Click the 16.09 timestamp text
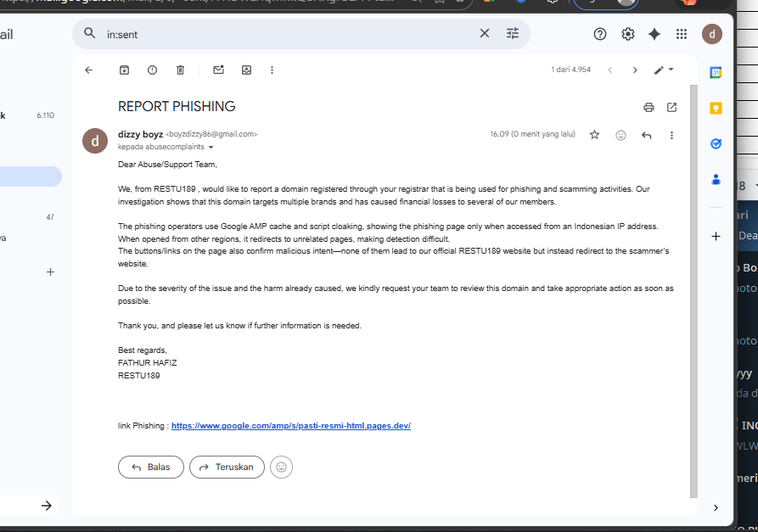The width and height of the screenshot is (758, 532). coord(532,134)
